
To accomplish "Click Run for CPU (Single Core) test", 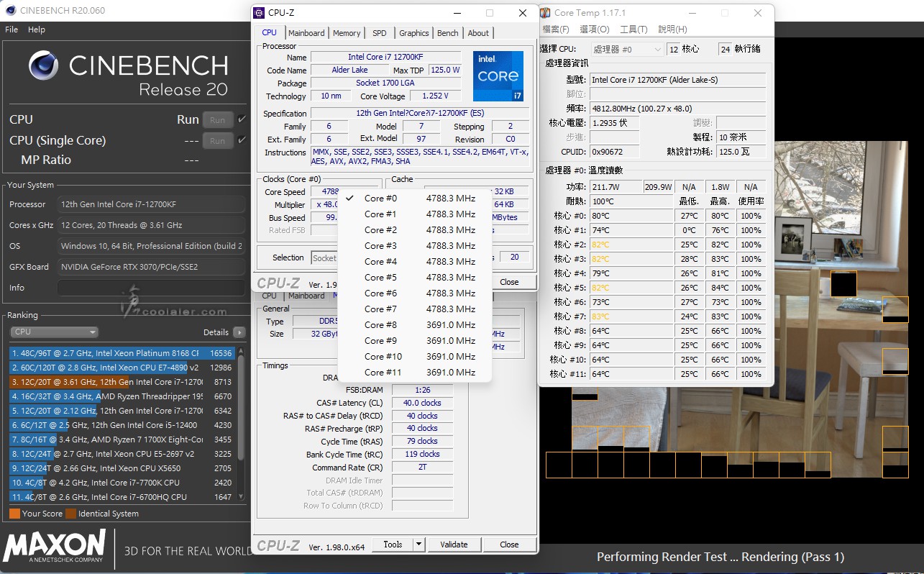I will coord(218,141).
